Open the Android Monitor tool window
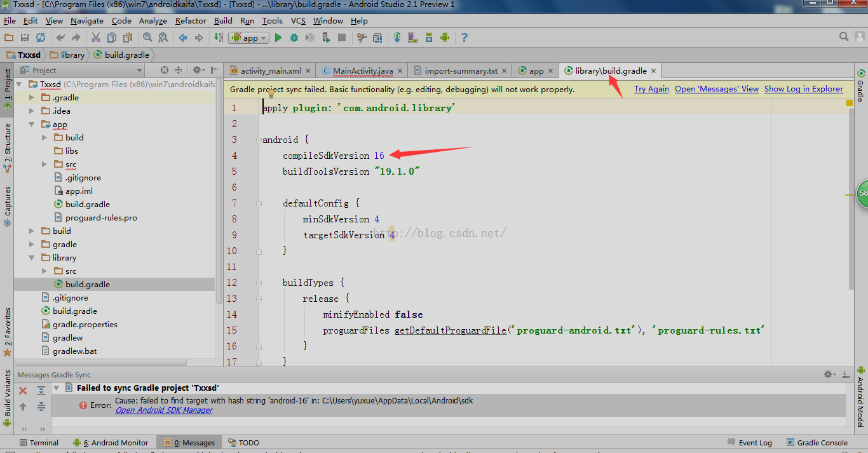868x453 pixels. pyautogui.click(x=111, y=443)
